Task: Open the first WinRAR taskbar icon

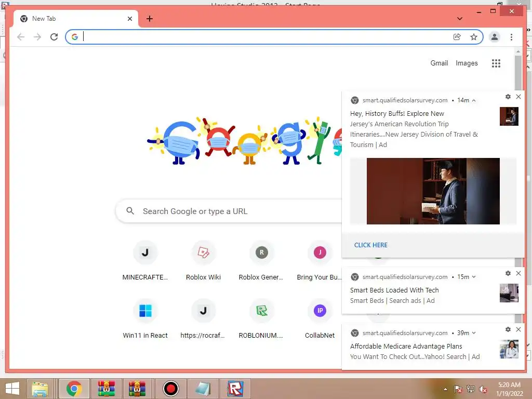Action: (x=107, y=389)
